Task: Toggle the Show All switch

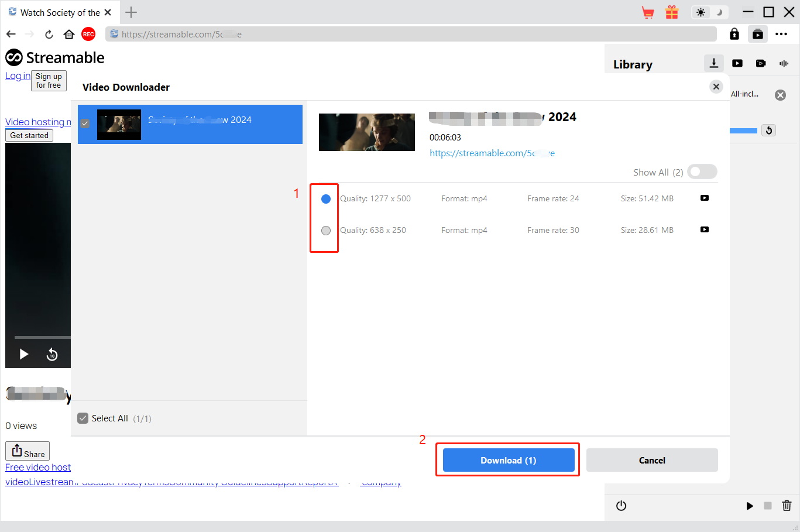Action: coord(702,172)
